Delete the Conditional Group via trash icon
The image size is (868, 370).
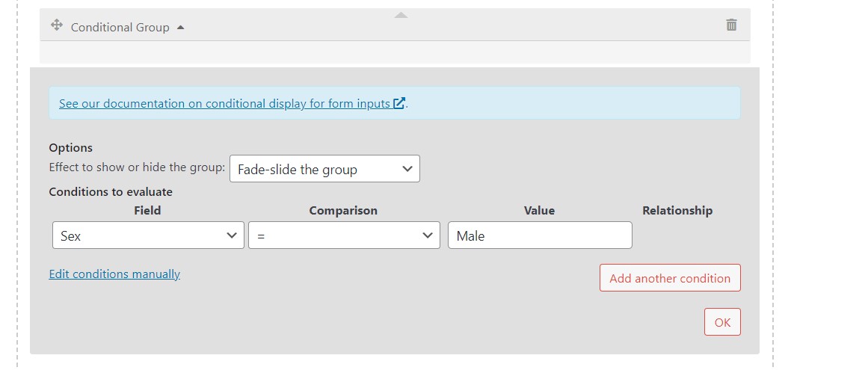731,25
